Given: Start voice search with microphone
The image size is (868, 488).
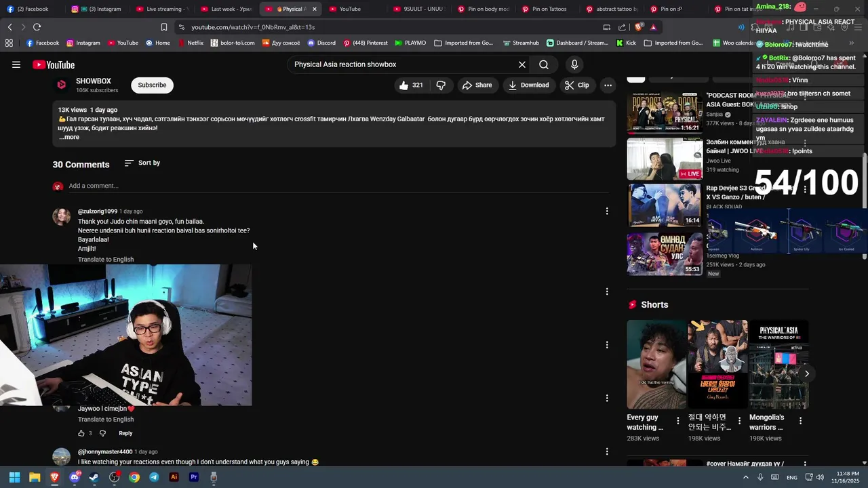Looking at the screenshot, I should [x=574, y=65].
